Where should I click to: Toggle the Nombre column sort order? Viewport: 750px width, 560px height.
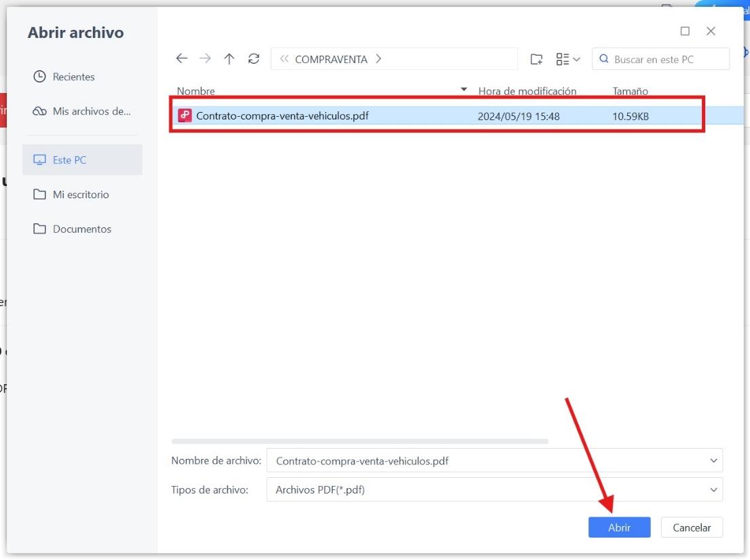pyautogui.click(x=464, y=89)
